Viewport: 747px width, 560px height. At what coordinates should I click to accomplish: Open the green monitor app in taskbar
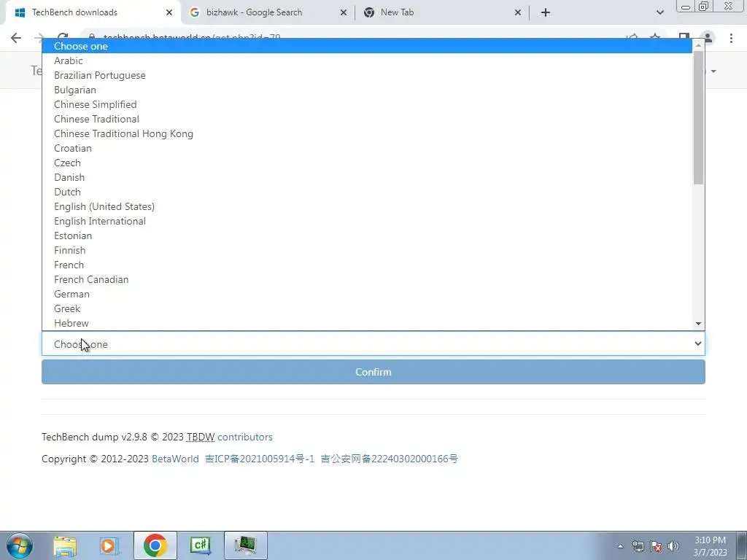pyautogui.click(x=245, y=545)
